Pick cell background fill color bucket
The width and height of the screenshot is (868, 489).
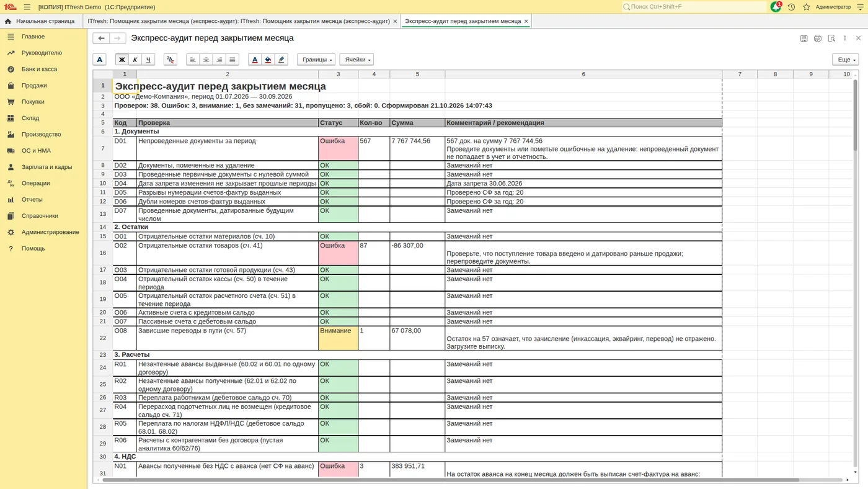pos(268,60)
